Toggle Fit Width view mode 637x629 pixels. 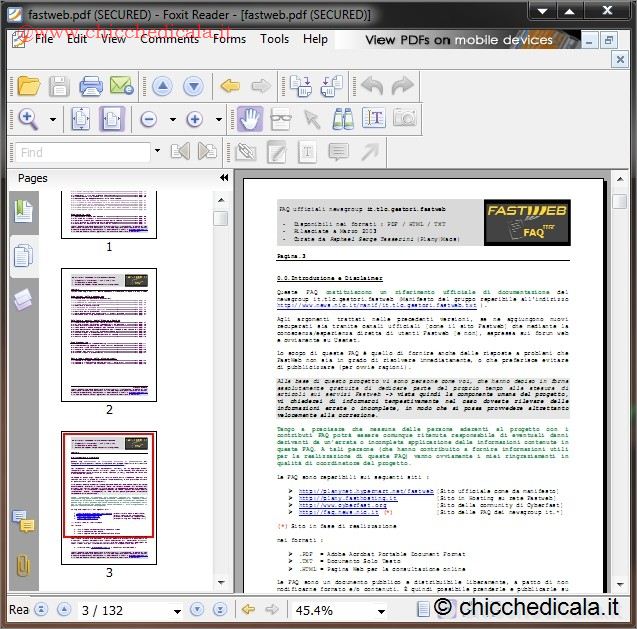pyautogui.click(x=112, y=119)
